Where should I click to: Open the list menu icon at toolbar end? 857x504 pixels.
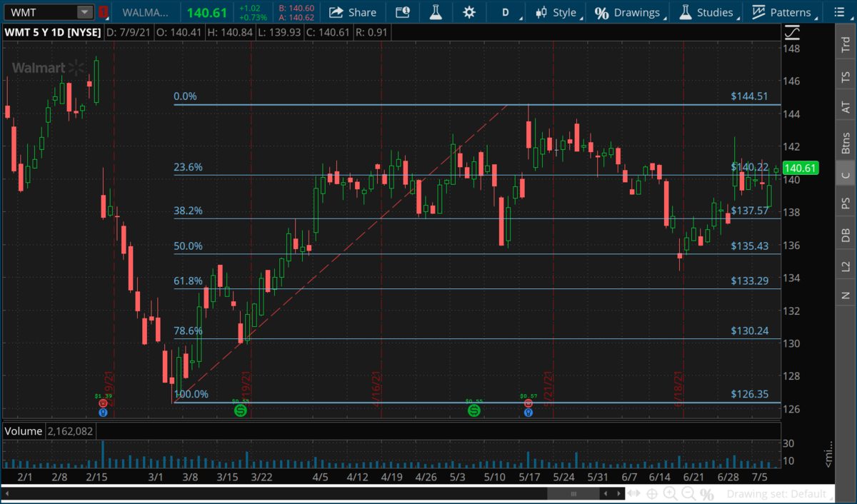[x=838, y=12]
